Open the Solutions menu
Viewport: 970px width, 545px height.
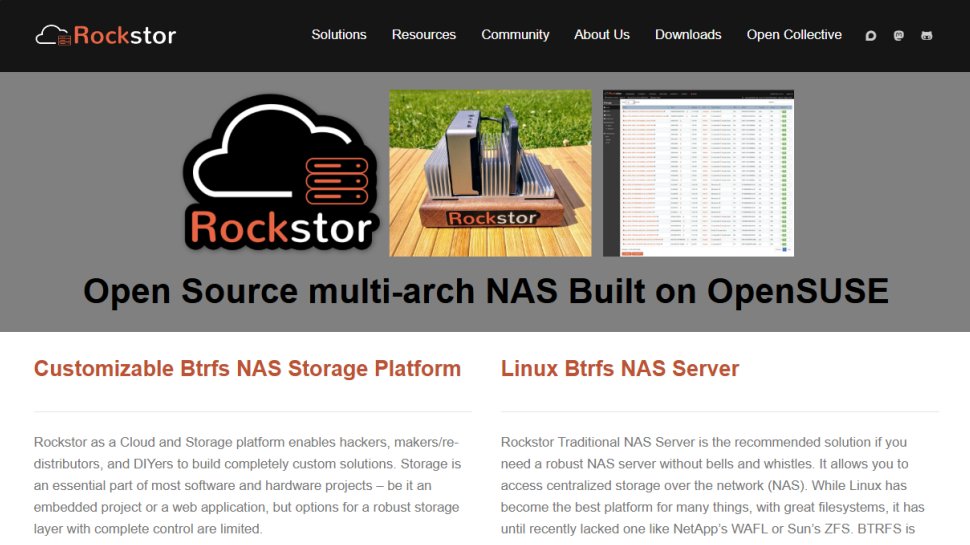point(338,35)
